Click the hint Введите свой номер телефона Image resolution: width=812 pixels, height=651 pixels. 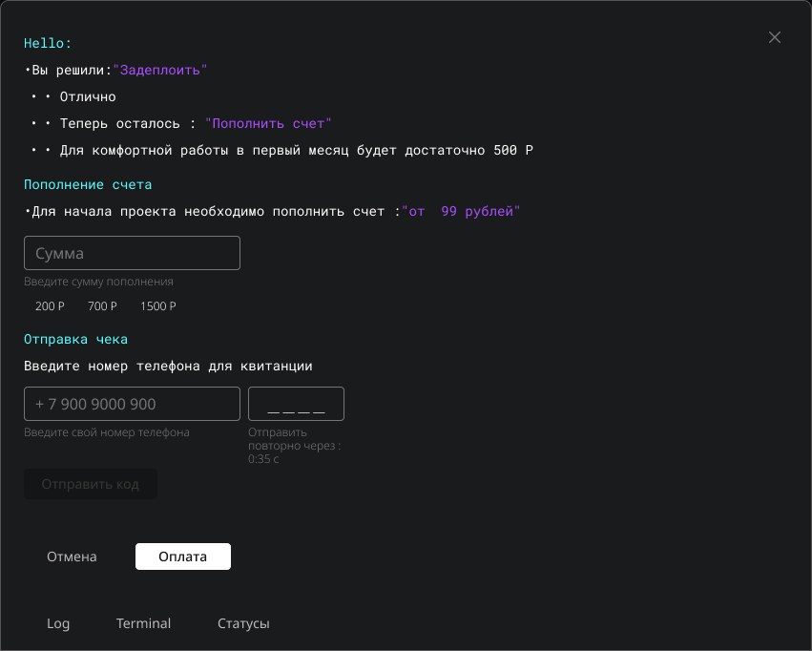[x=107, y=431]
